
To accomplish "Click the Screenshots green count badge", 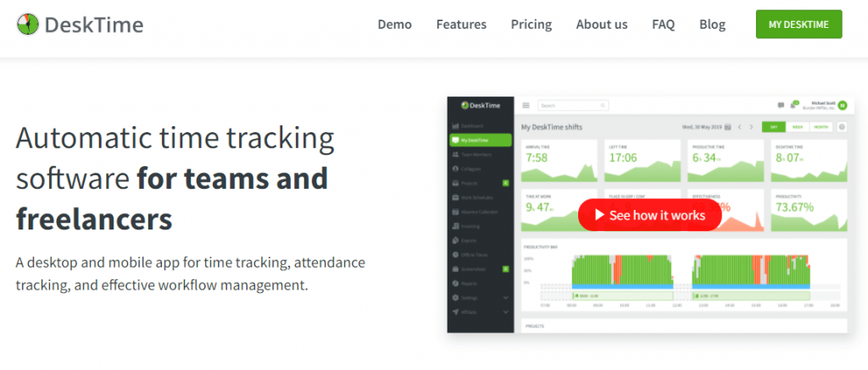I will coord(505,269).
